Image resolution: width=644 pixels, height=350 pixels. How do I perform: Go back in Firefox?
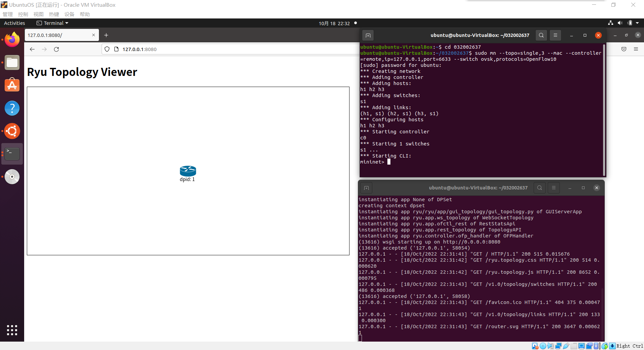pyautogui.click(x=32, y=49)
